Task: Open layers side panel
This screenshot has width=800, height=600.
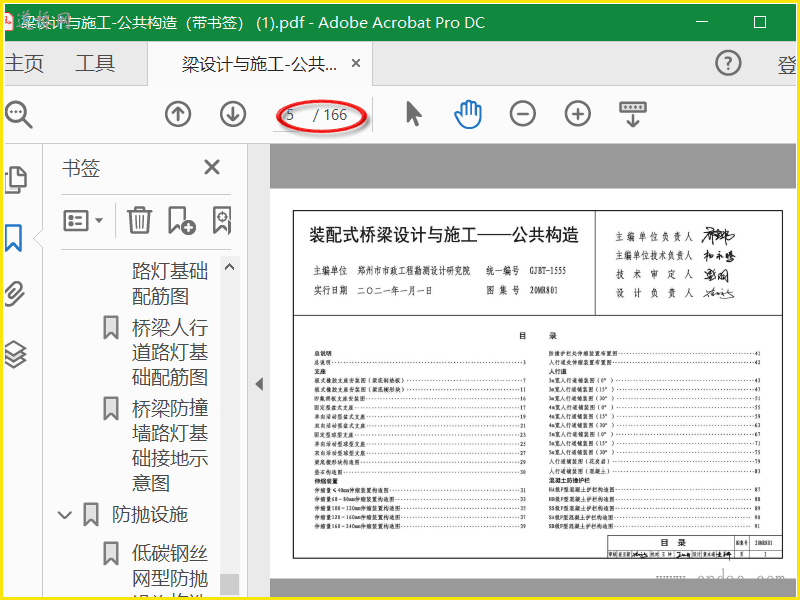Action: coord(15,354)
